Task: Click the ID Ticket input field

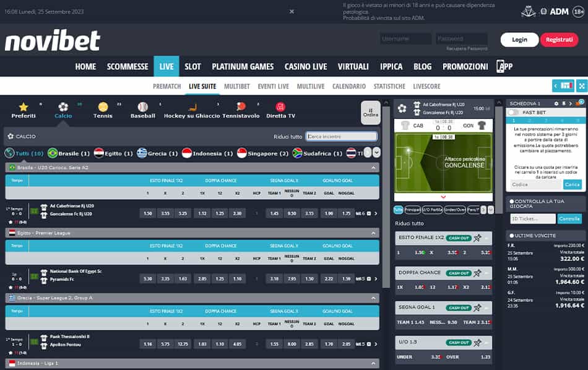Action: click(533, 218)
